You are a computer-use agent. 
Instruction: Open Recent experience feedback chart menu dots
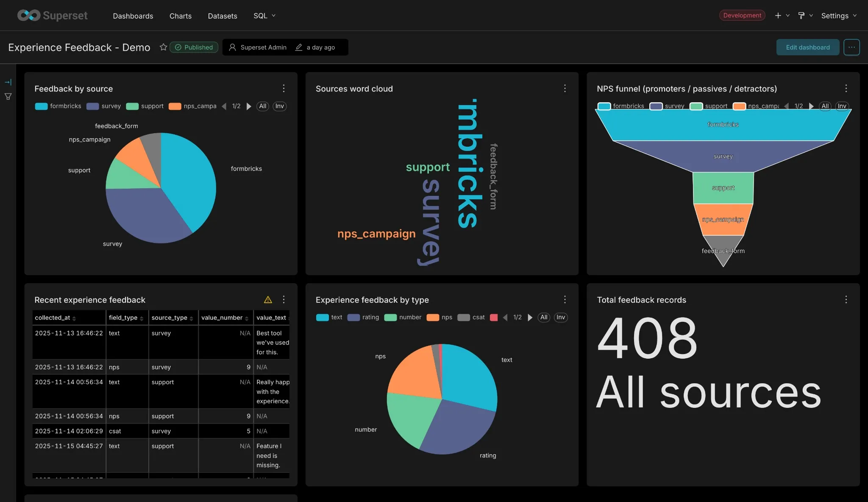tap(284, 299)
